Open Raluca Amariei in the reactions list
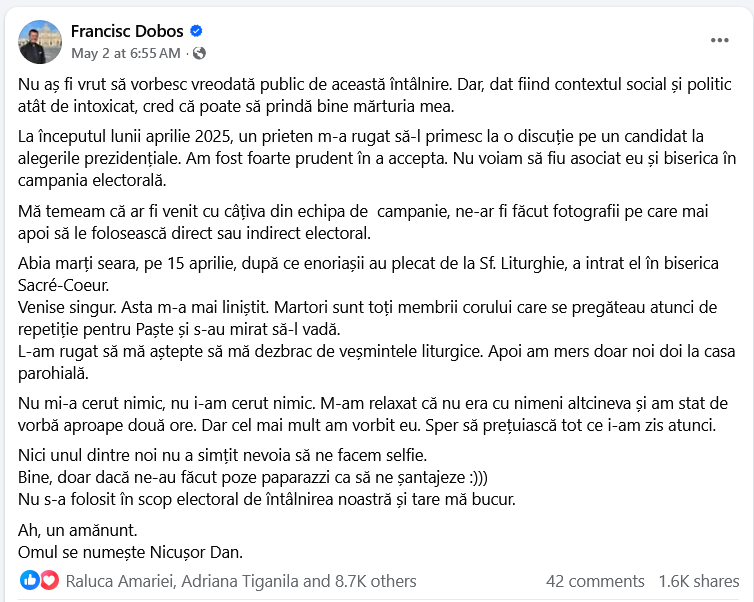This screenshot has width=754, height=602. (x=119, y=581)
